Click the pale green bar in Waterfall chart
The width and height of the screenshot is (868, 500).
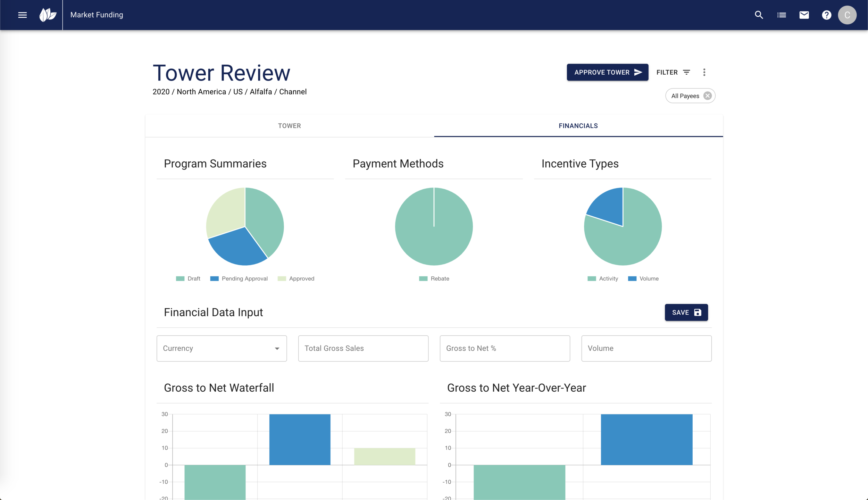(x=385, y=457)
